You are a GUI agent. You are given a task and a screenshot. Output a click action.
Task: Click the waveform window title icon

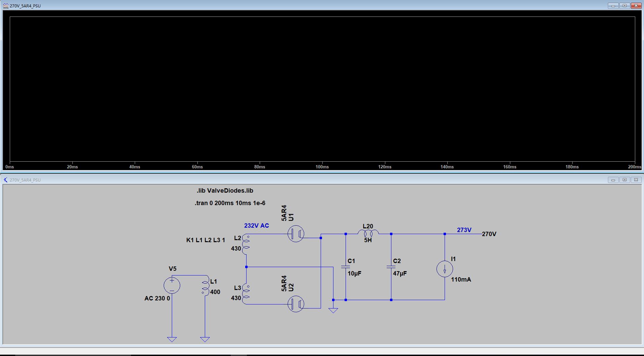click(x=6, y=6)
